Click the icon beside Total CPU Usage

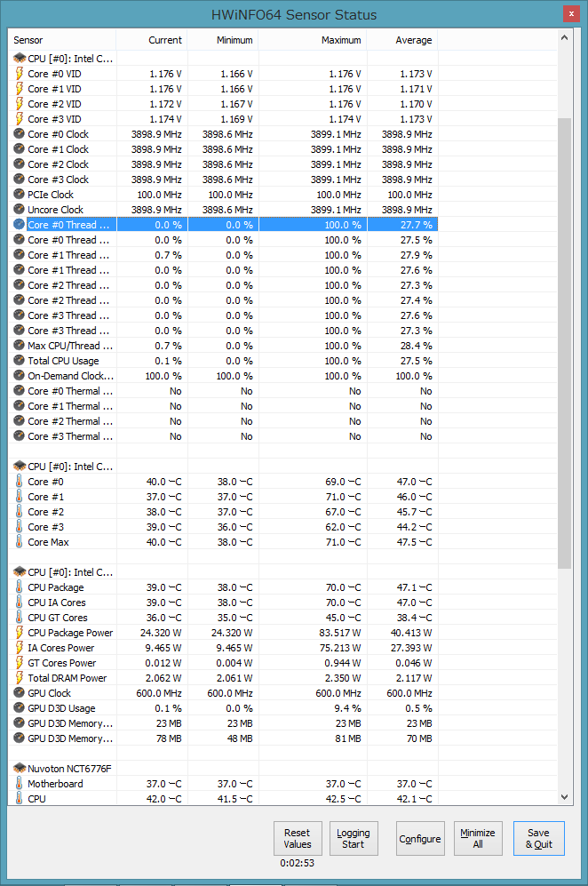pyautogui.click(x=20, y=361)
